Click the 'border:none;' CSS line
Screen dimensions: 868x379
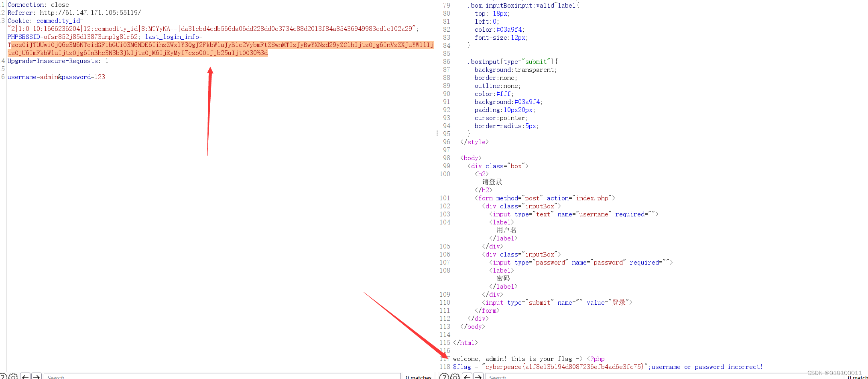coord(496,78)
